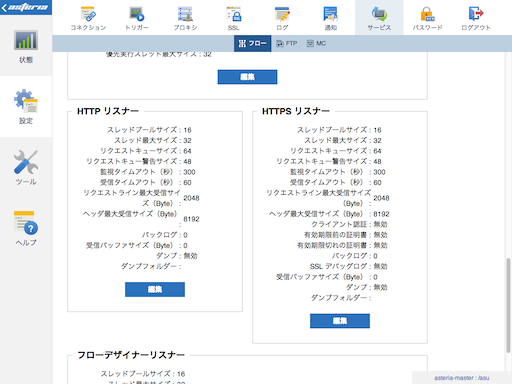Click HTTPS リクエストライン最大受信サイズ value 2048
The height and width of the screenshot is (384, 512).
coord(381,198)
